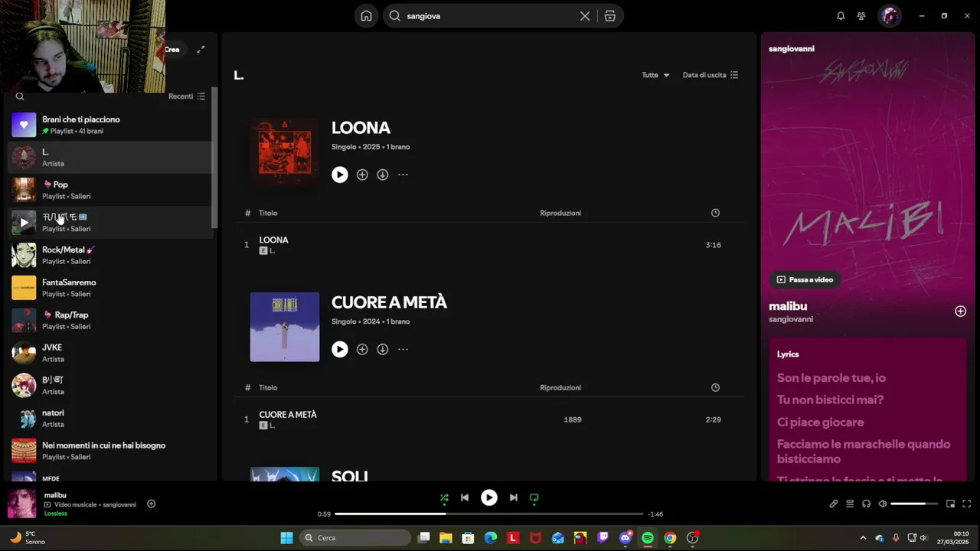Download the LOONA single
This screenshot has height=551, width=980.
383,174
